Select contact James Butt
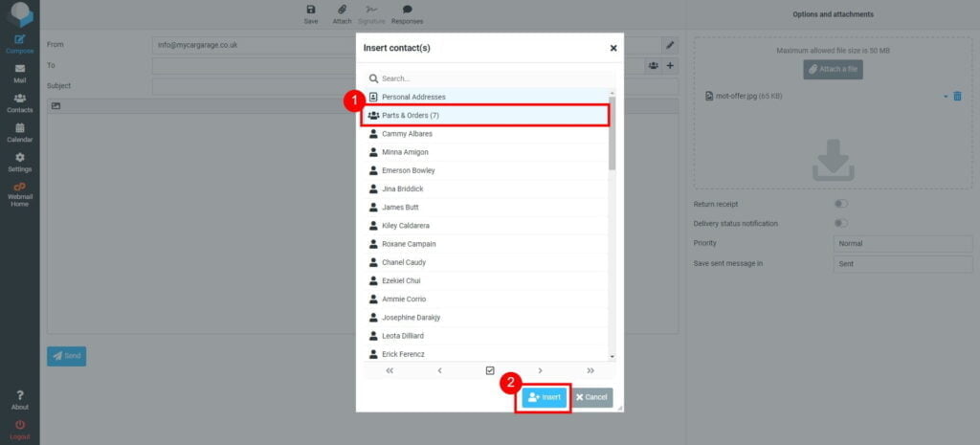 [485, 207]
